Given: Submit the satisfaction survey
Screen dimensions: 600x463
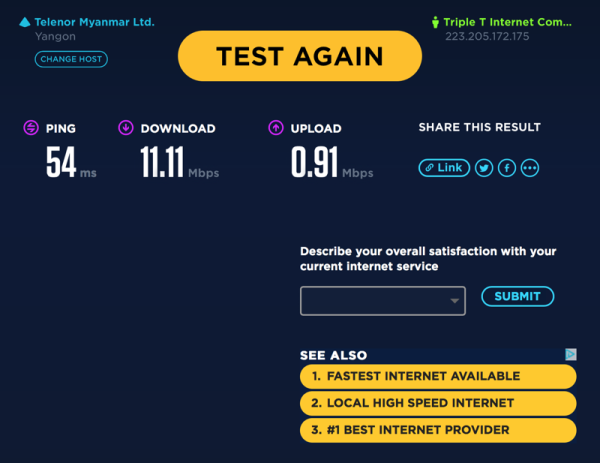Looking at the screenshot, I should pyautogui.click(x=517, y=296).
